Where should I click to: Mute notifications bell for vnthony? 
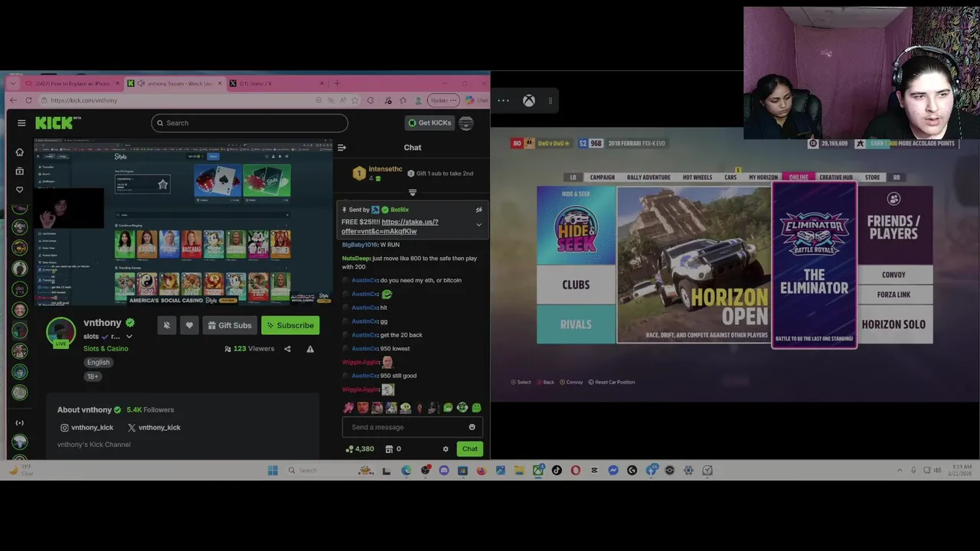point(166,325)
